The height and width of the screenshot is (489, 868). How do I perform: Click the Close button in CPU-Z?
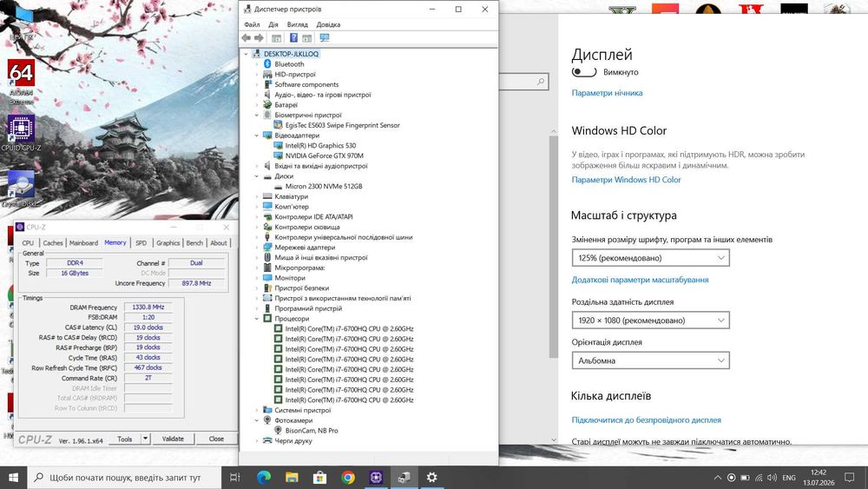[x=216, y=439]
